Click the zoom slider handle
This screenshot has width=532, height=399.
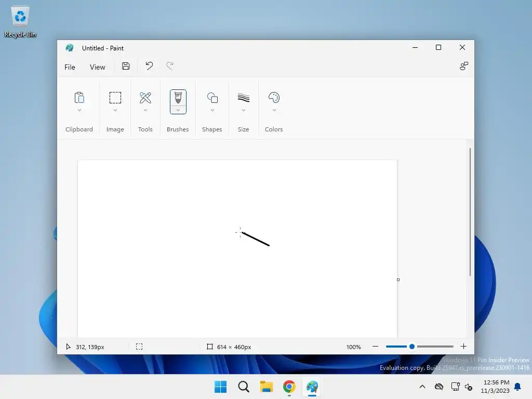pos(412,347)
